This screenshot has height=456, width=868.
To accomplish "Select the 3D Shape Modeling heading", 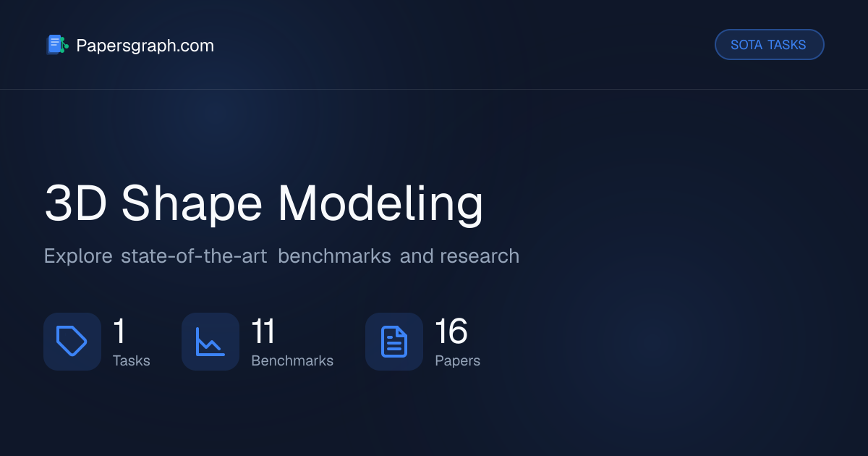I will [x=264, y=204].
